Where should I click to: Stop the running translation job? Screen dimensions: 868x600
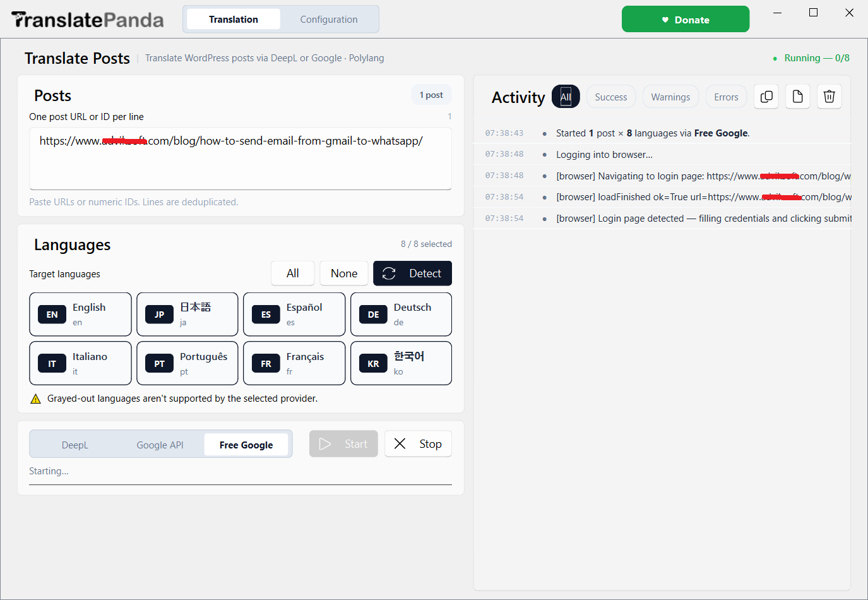[418, 444]
